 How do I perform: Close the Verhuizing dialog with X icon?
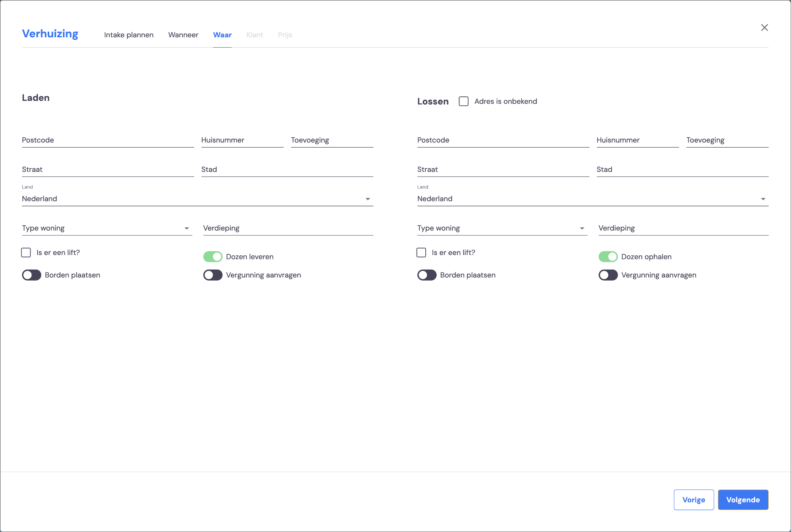[764, 28]
